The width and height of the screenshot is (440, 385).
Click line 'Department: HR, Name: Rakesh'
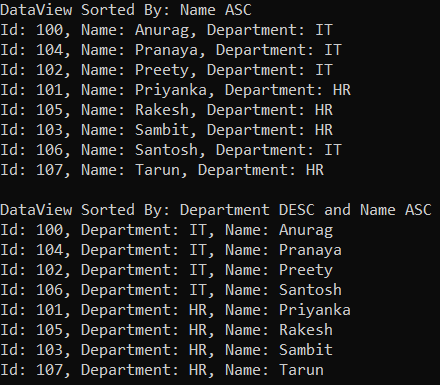(x=166, y=330)
